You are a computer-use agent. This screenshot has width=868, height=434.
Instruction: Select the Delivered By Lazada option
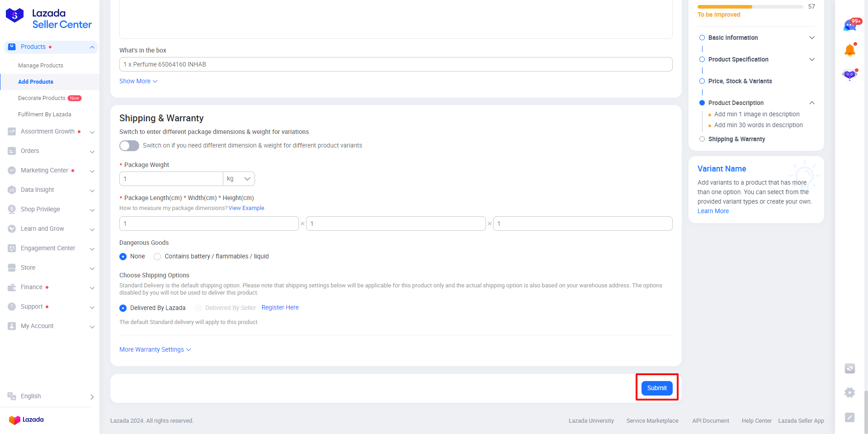tap(123, 308)
